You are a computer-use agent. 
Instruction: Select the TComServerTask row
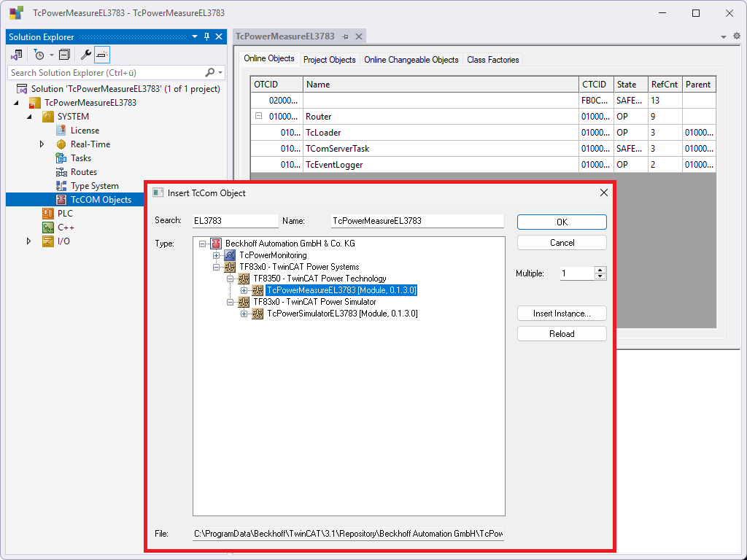pos(483,149)
